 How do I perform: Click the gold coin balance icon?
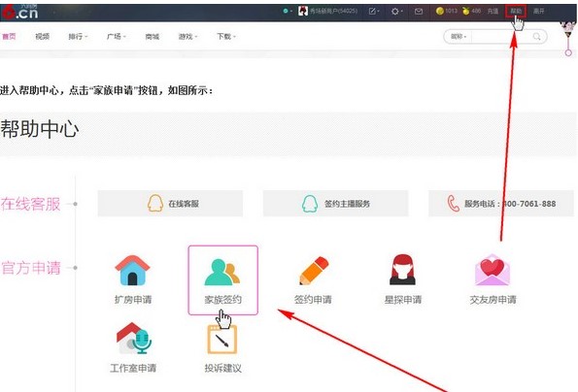tap(439, 11)
